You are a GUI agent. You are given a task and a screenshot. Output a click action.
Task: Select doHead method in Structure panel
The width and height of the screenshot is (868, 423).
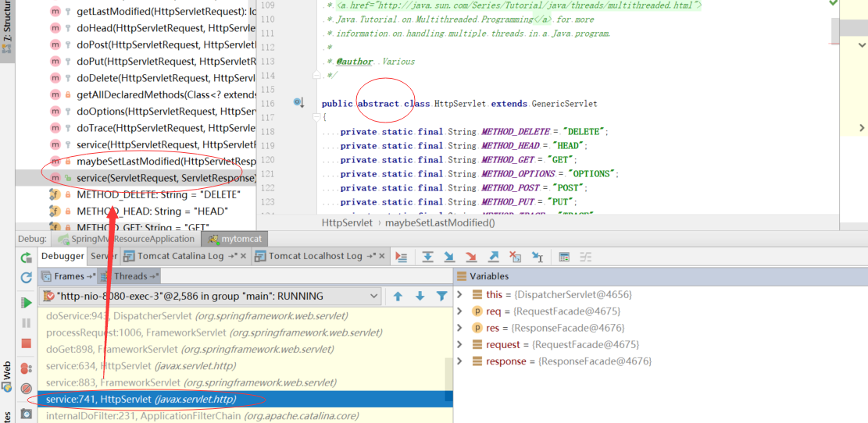pos(136,27)
